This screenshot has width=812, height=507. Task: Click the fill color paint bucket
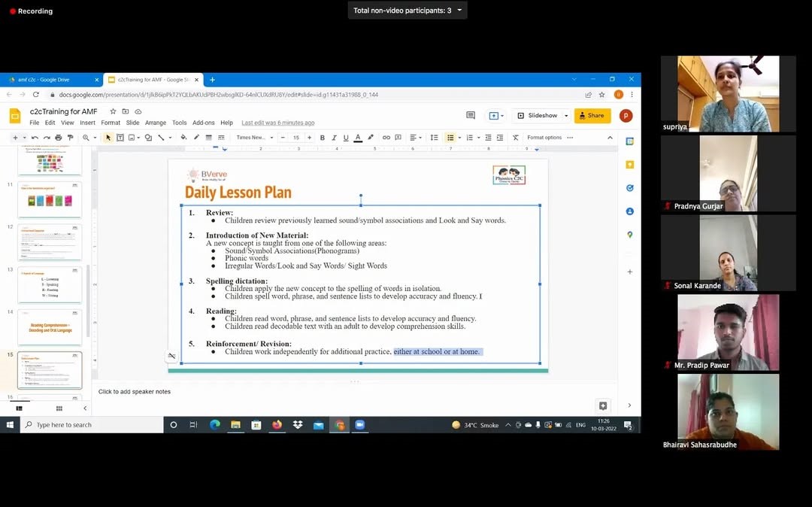coord(184,138)
